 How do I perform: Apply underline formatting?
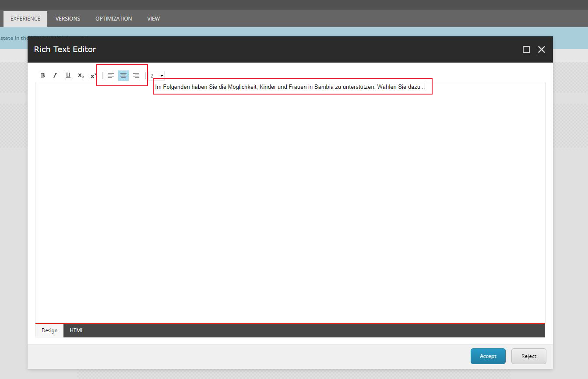click(68, 75)
